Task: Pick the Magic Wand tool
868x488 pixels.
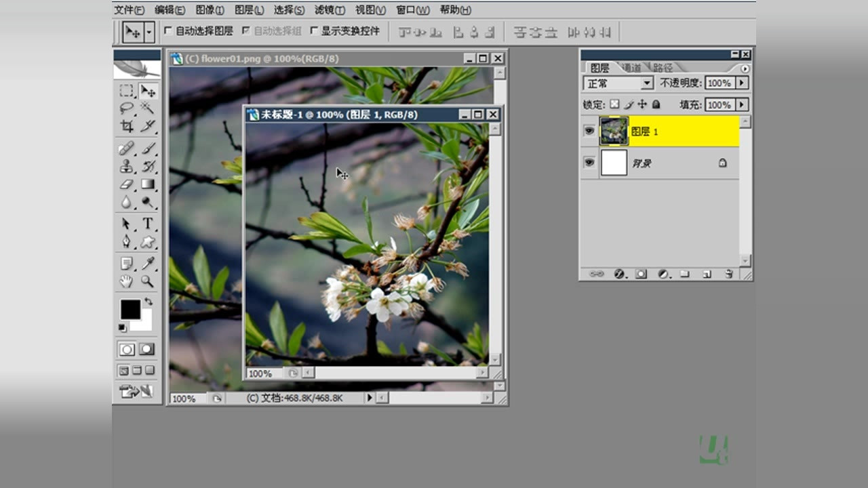Action: pos(147,108)
